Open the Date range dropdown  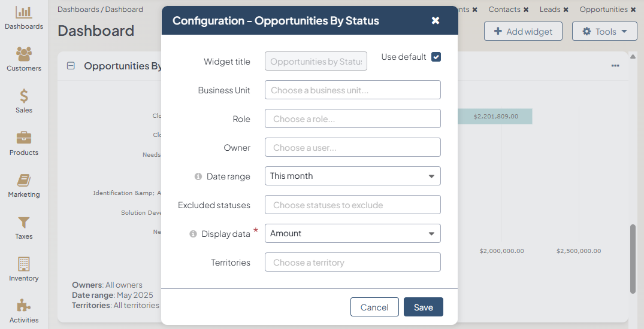352,176
